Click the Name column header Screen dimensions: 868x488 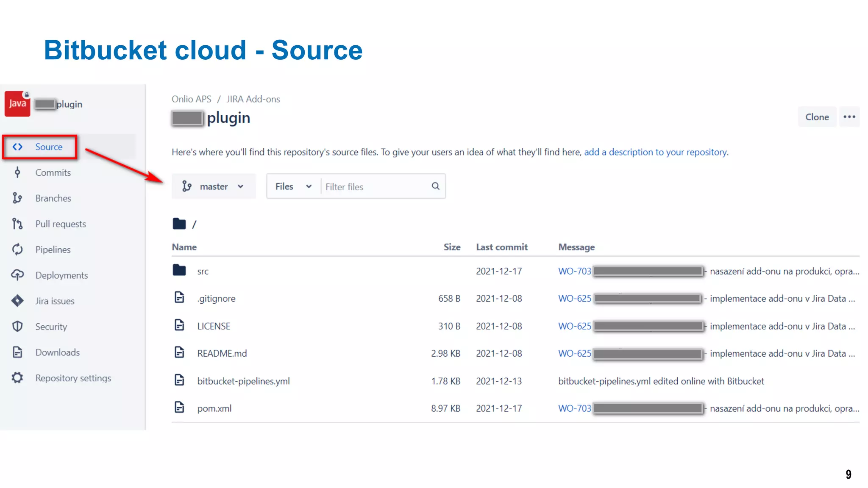coord(184,247)
